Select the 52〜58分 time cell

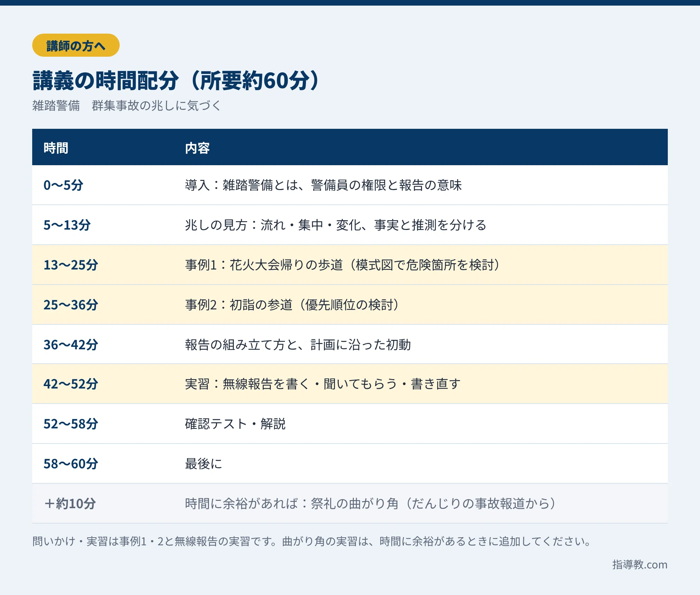[x=71, y=424]
